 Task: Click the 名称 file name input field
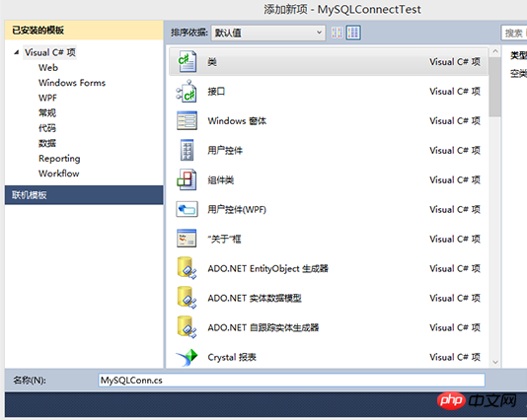[x=292, y=380]
